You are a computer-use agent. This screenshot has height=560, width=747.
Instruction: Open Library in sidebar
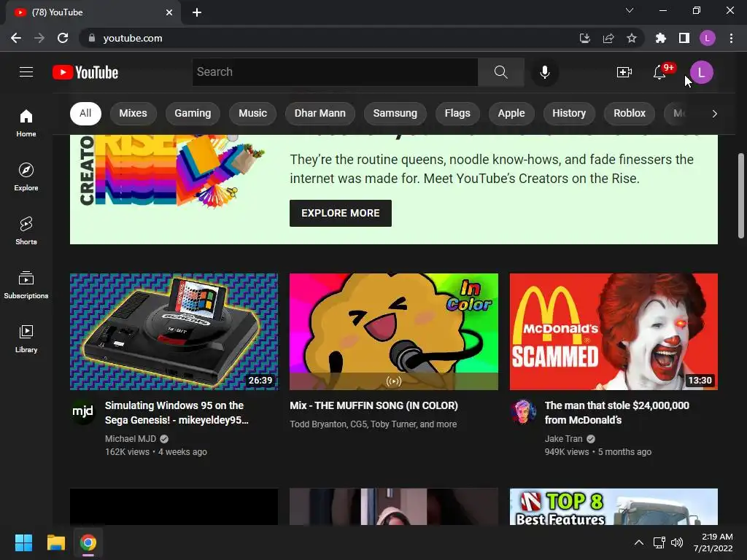[26, 338]
